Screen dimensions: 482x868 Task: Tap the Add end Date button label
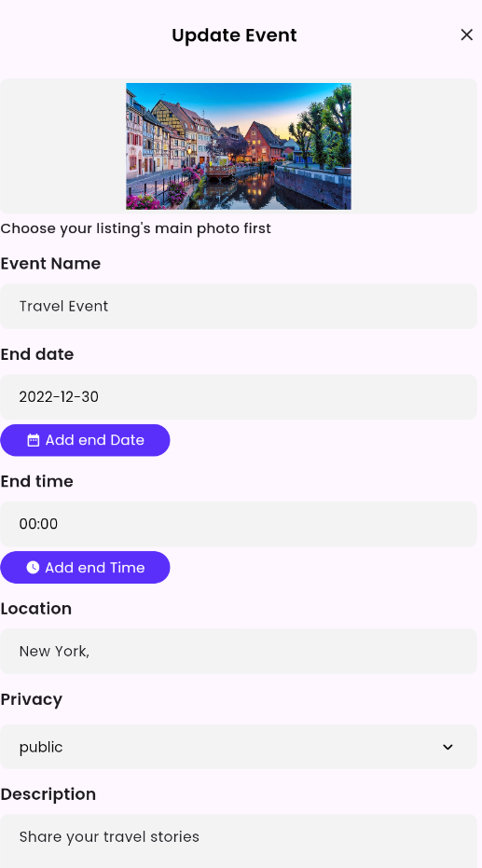[95, 441]
